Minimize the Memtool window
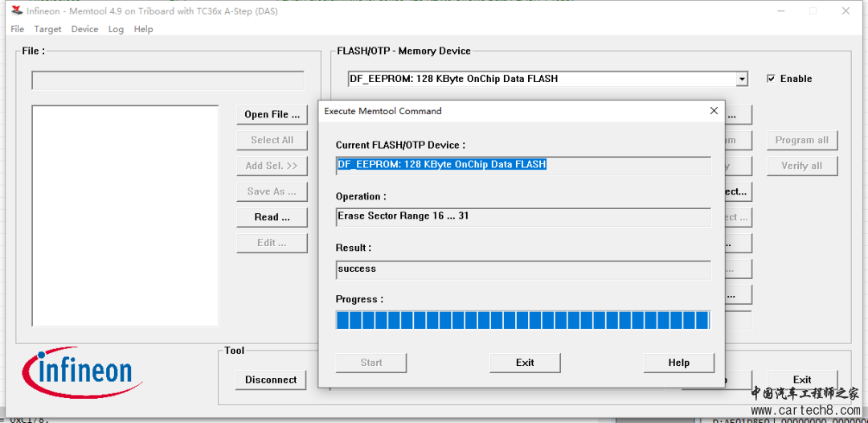This screenshot has height=423, width=868. [780, 11]
